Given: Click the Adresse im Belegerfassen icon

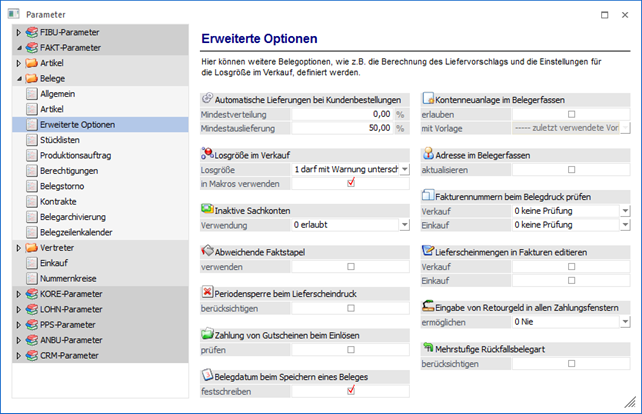Looking at the screenshot, I should point(428,154).
